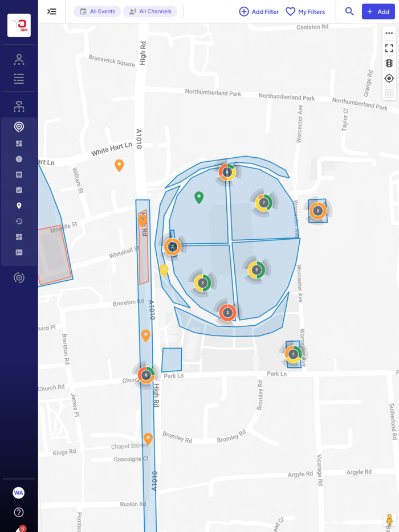Select orange pin near Chapel Stones
Screen dimensions: 399x532
148,439
